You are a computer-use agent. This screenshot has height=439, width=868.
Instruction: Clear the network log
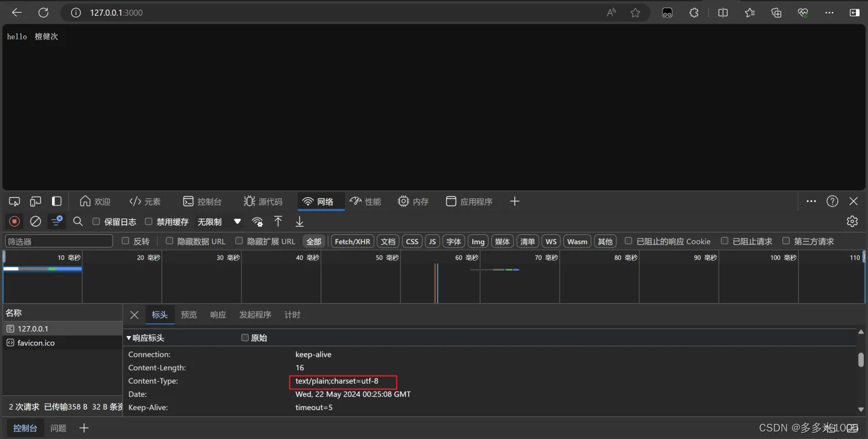[35, 222]
